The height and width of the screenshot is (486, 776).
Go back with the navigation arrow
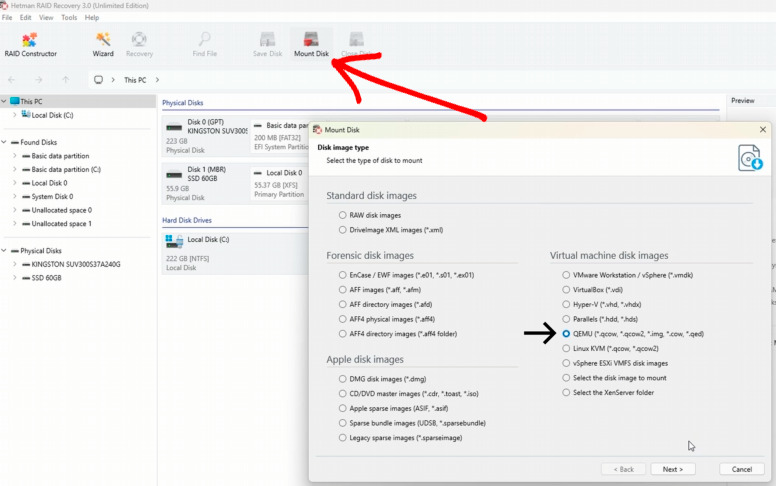(11, 80)
